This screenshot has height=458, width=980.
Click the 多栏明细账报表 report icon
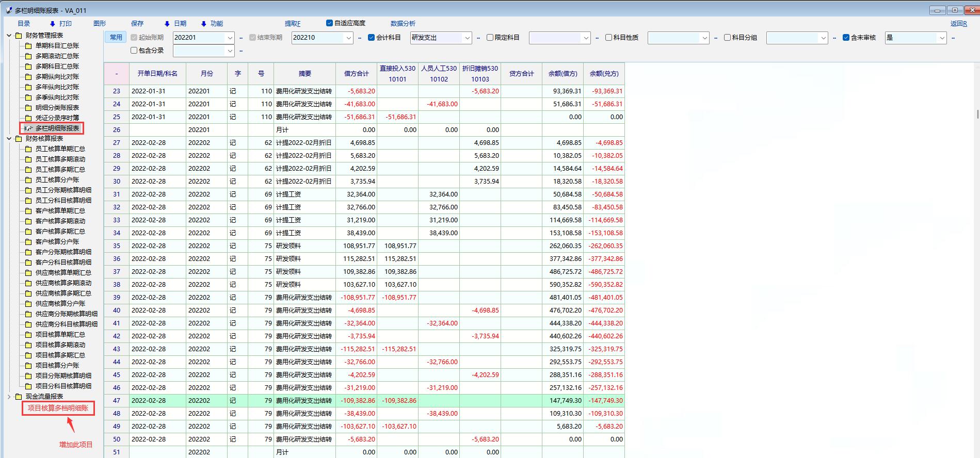pyautogui.click(x=28, y=128)
